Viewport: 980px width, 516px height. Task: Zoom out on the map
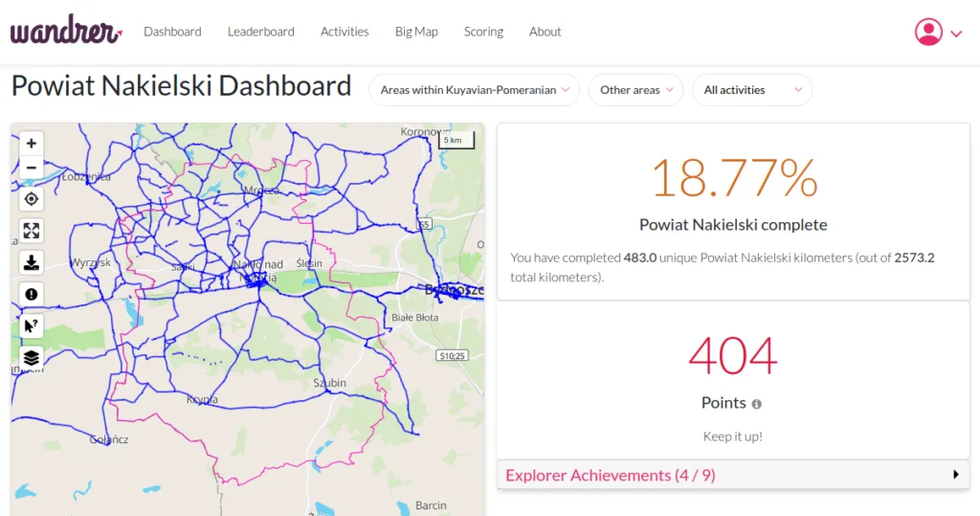pos(32,167)
